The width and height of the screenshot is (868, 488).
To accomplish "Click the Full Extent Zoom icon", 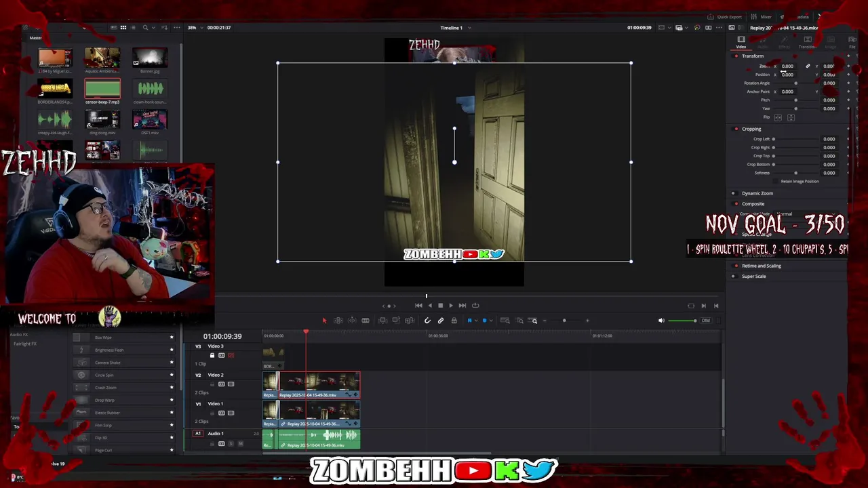I will click(x=505, y=321).
